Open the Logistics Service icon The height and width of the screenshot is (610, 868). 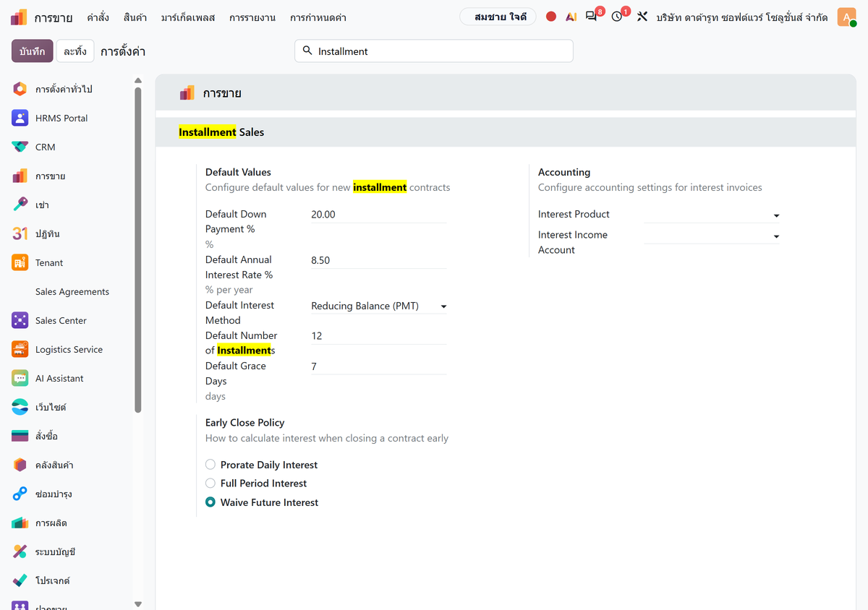20,349
